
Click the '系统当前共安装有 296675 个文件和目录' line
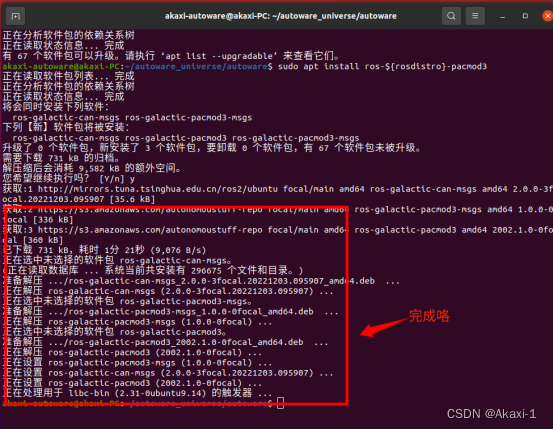tap(153, 271)
